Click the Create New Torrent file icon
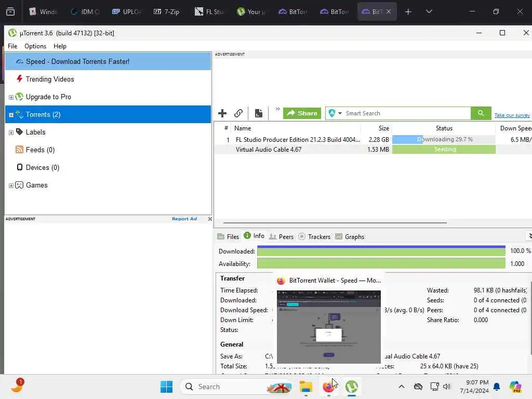Screen dimensions: 532x399 (259, 113)
